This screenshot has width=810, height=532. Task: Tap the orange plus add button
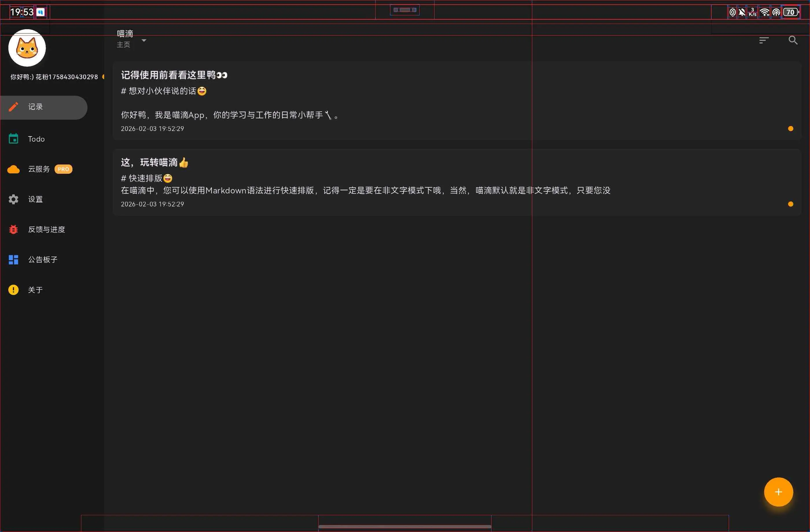pos(778,492)
